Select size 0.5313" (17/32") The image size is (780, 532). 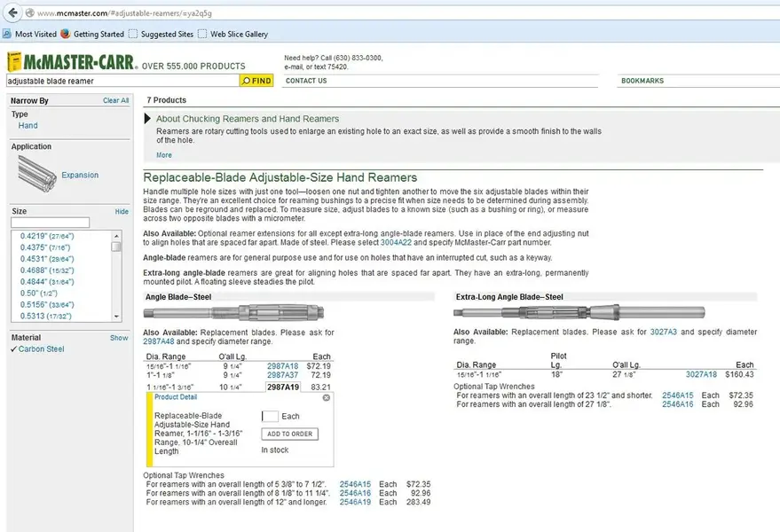(x=46, y=317)
